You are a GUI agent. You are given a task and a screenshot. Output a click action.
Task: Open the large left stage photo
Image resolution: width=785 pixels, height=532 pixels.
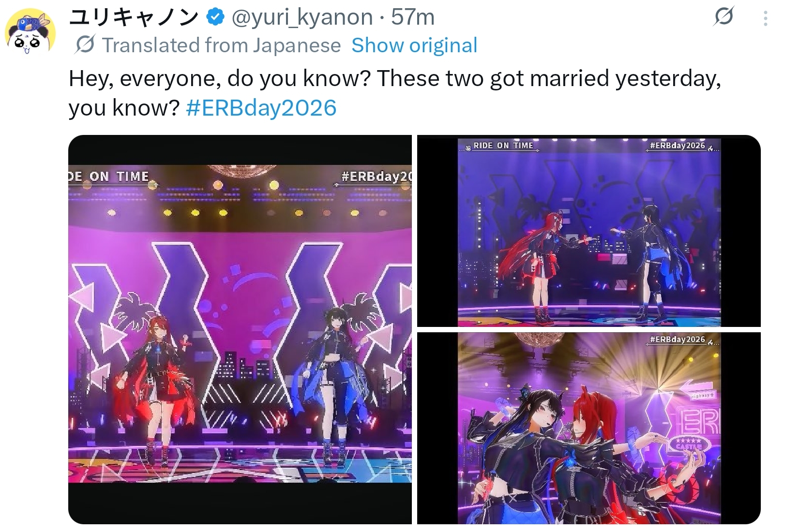point(240,329)
